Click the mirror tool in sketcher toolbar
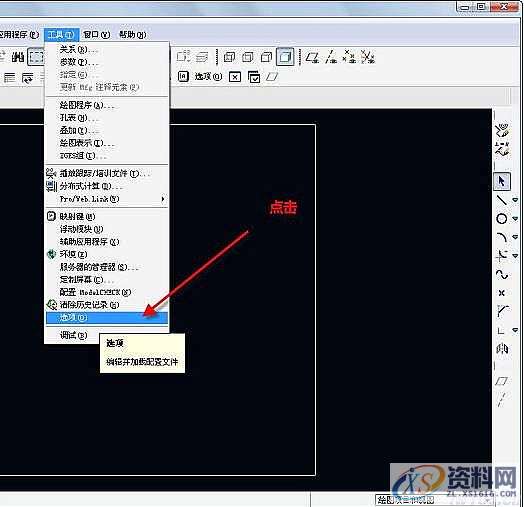 (502, 349)
